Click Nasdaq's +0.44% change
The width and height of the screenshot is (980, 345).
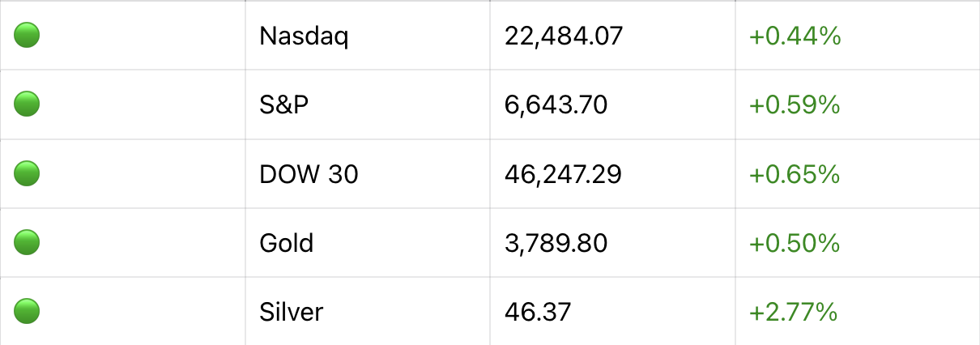click(795, 36)
